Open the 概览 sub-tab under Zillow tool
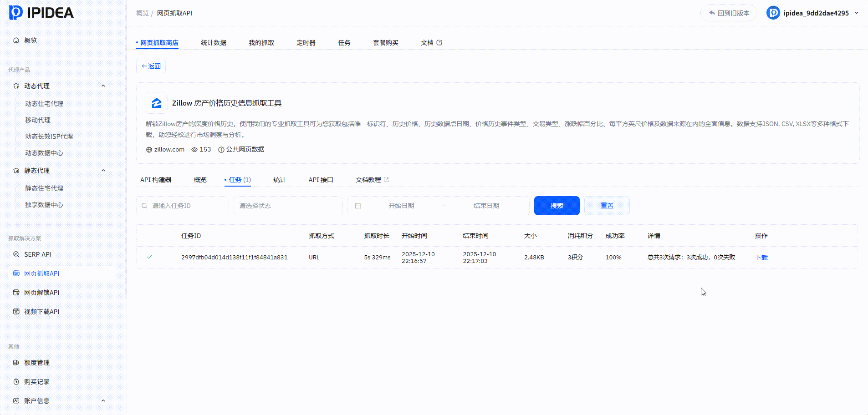The image size is (868, 415). [x=200, y=180]
